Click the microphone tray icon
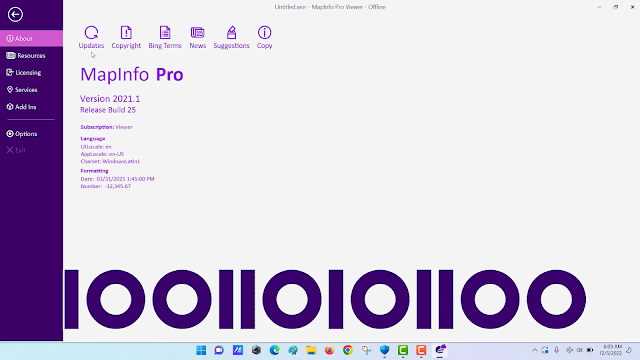640x360 pixels. [x=556, y=350]
